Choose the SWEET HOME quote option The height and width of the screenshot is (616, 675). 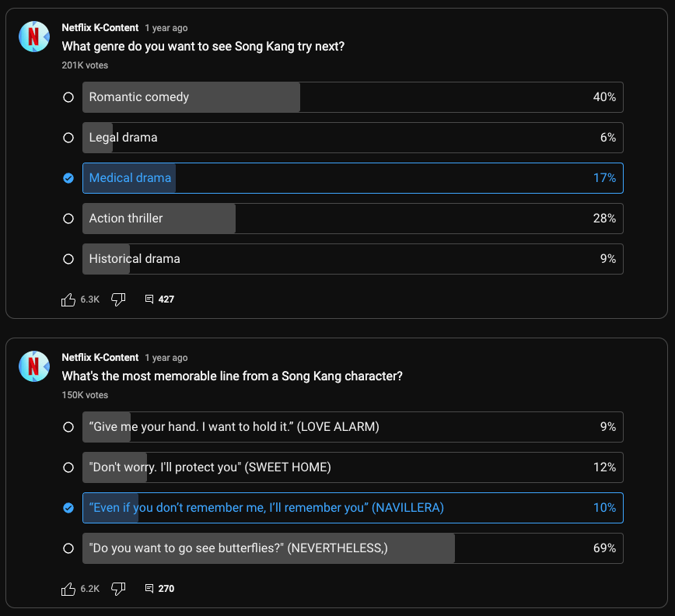click(x=68, y=467)
